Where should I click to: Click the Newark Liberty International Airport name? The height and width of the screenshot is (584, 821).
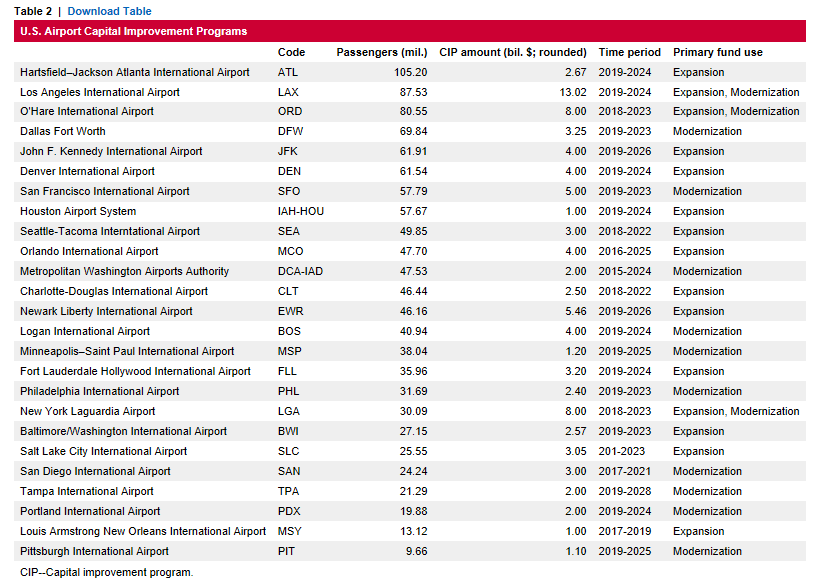pyautogui.click(x=106, y=311)
